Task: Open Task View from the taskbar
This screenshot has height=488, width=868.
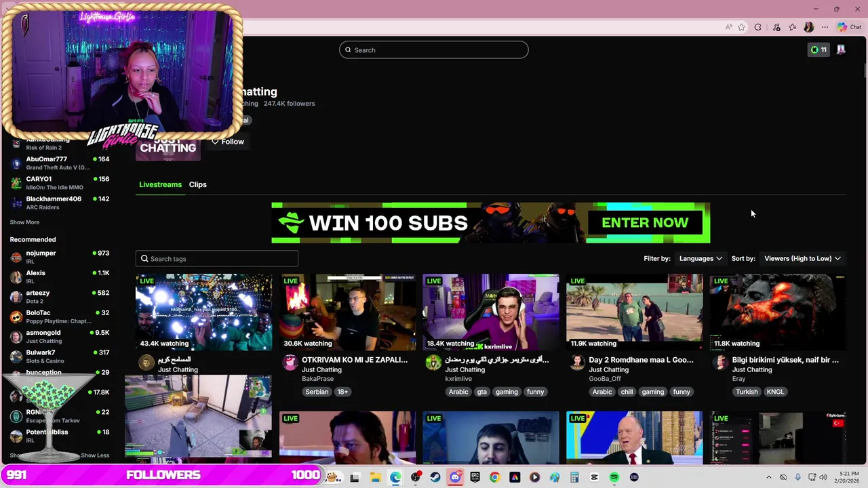Action: [x=355, y=477]
